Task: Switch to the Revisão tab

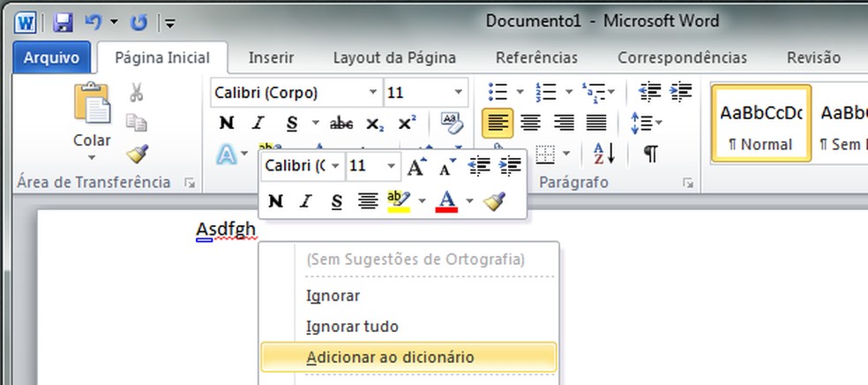Action: (813, 57)
